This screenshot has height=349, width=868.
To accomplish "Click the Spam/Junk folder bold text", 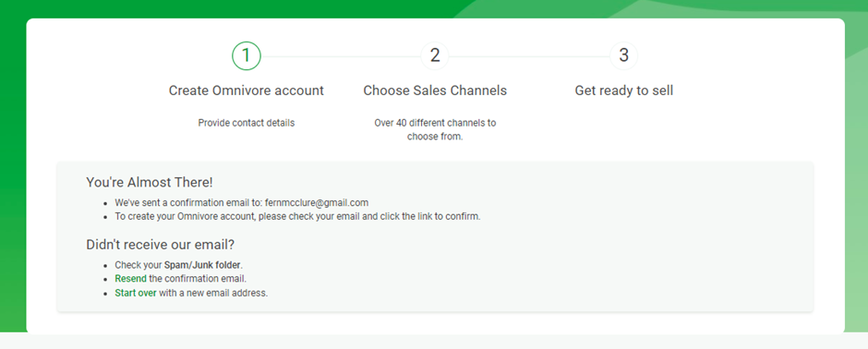I will point(203,264).
